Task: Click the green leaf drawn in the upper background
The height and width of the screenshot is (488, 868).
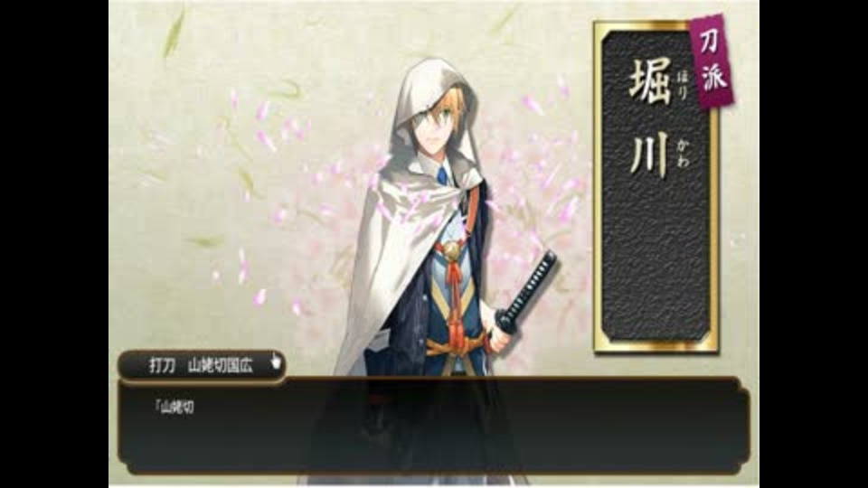Action: click(x=173, y=33)
